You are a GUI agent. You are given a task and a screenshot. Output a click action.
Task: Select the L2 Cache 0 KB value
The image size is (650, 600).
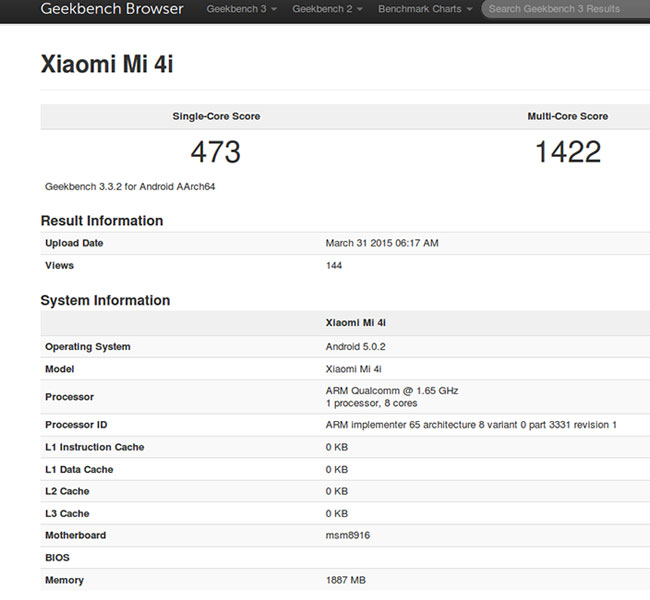coord(337,491)
